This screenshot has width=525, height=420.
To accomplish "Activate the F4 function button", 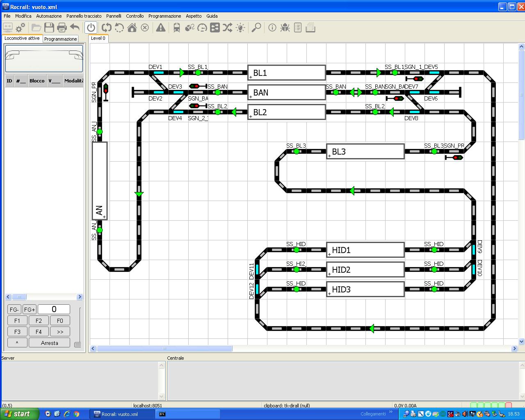I will point(39,332).
